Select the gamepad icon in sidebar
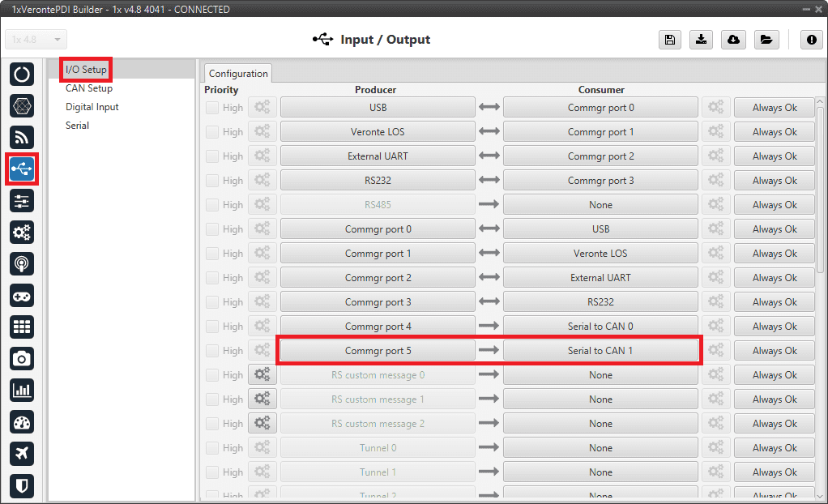The height and width of the screenshot is (504, 828). pos(22,295)
